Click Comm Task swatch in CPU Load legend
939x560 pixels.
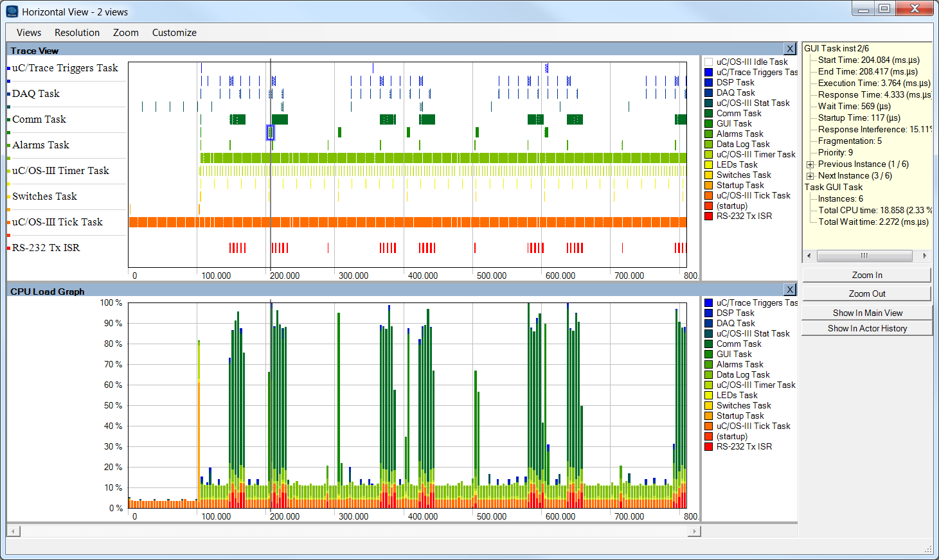tap(708, 344)
